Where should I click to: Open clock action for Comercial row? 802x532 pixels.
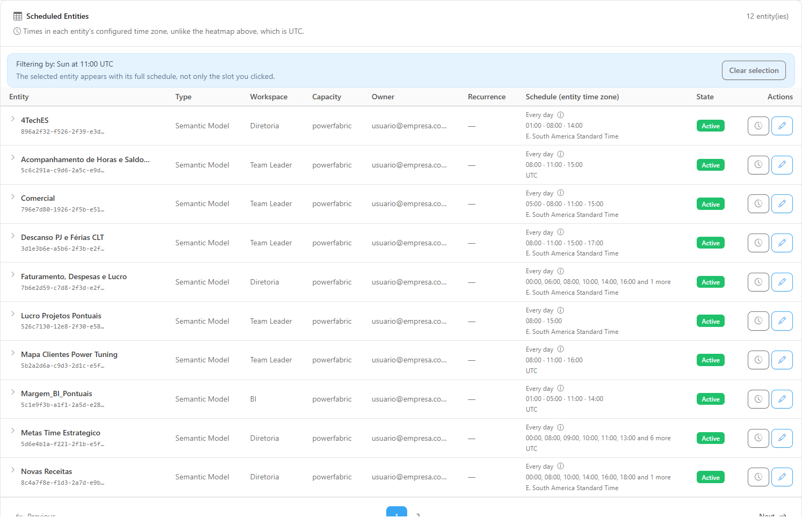(x=758, y=204)
